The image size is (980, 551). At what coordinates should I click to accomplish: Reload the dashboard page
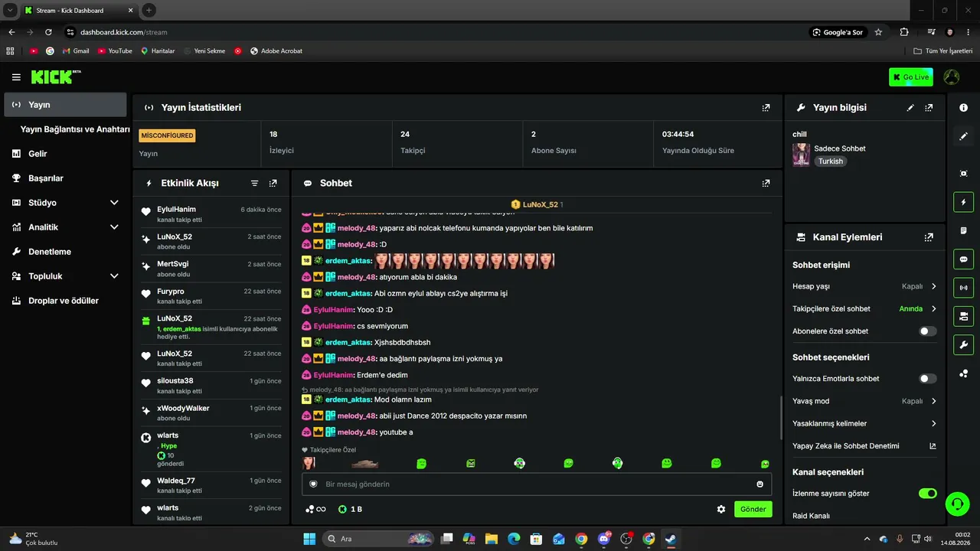pyautogui.click(x=48, y=32)
